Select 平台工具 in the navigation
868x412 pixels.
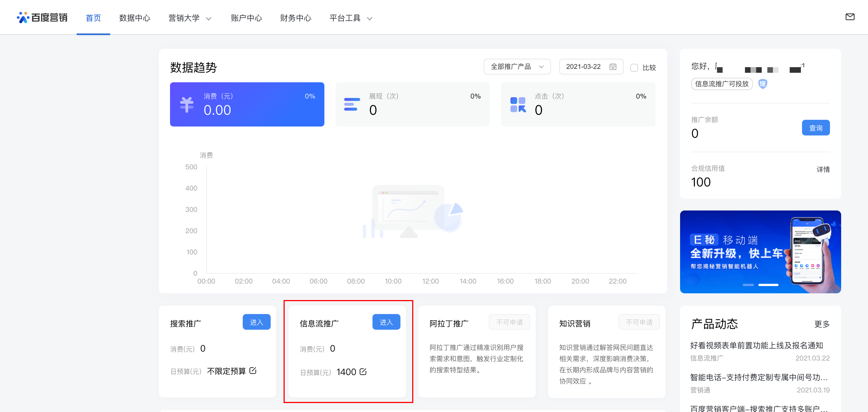[x=345, y=18]
